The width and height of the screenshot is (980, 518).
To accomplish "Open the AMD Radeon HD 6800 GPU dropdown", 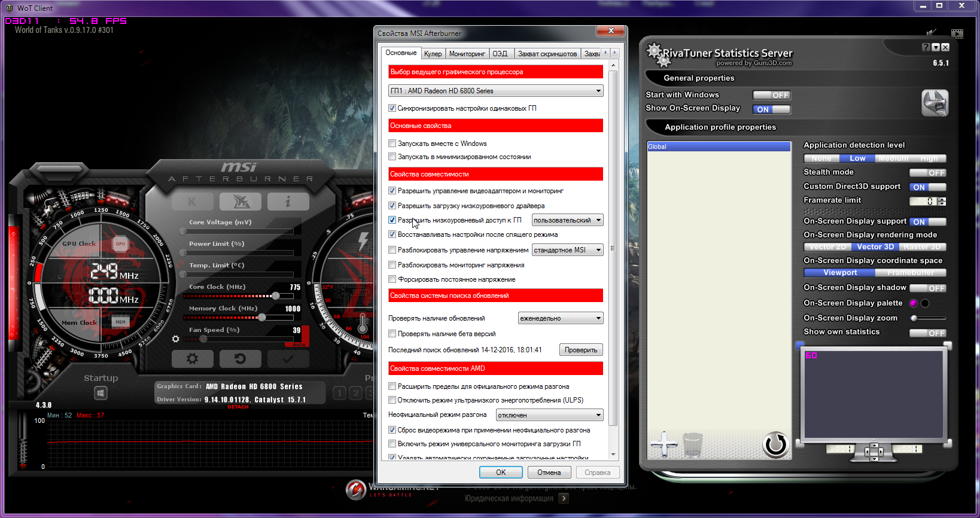I will coord(495,91).
